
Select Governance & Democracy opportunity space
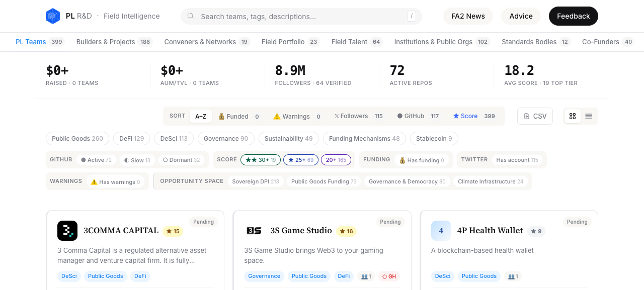click(x=407, y=181)
